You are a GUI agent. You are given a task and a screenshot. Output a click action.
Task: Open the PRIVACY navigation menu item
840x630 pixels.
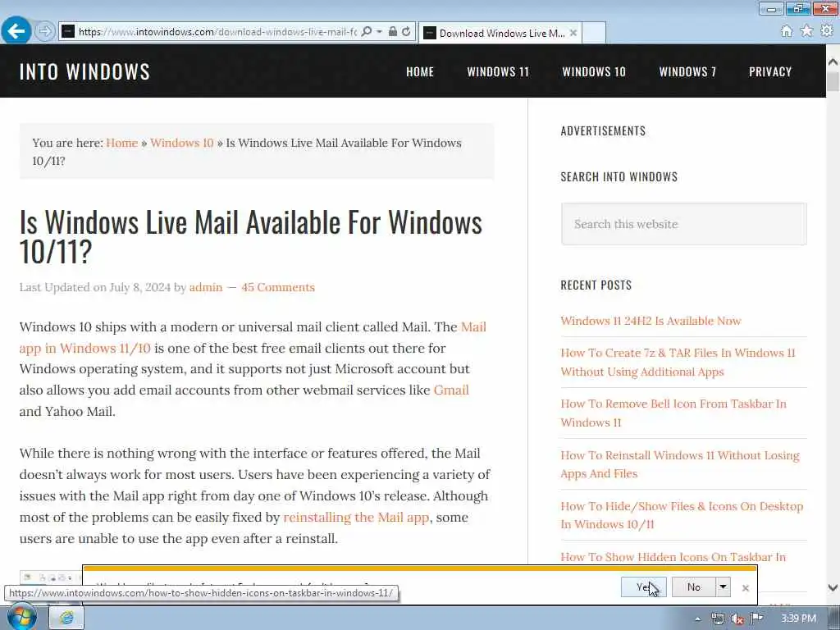point(770,72)
